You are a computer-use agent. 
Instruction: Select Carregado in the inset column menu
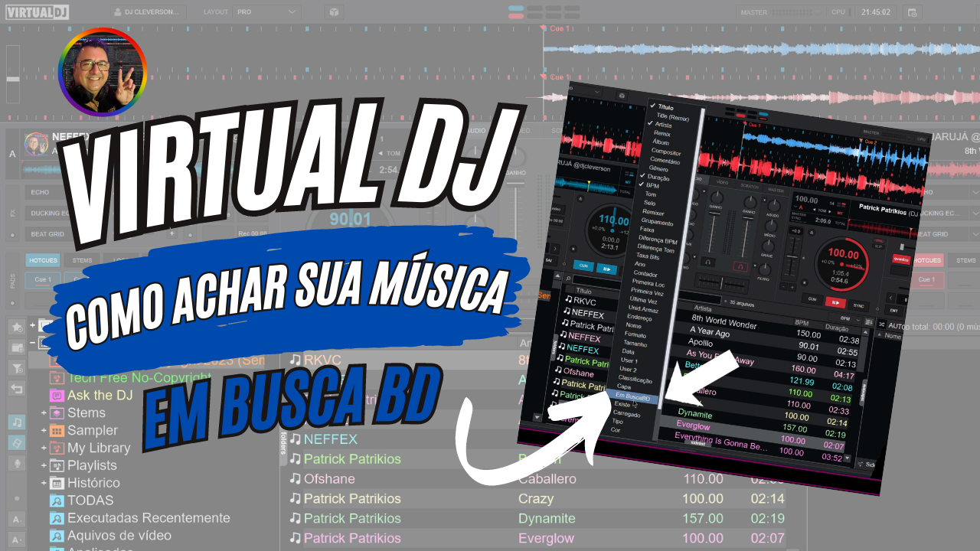tap(626, 413)
